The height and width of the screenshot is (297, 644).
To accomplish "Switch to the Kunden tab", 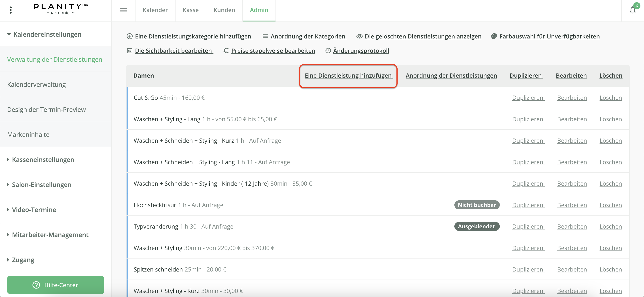I will [x=224, y=10].
